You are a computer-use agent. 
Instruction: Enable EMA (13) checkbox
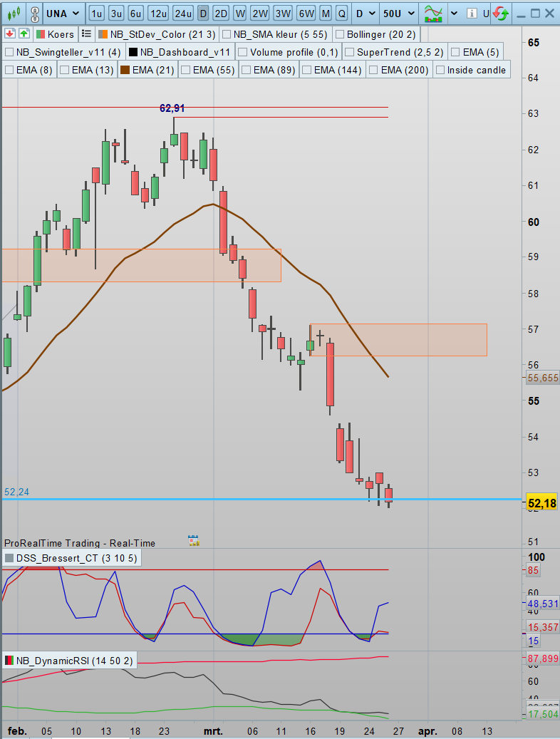coord(65,71)
